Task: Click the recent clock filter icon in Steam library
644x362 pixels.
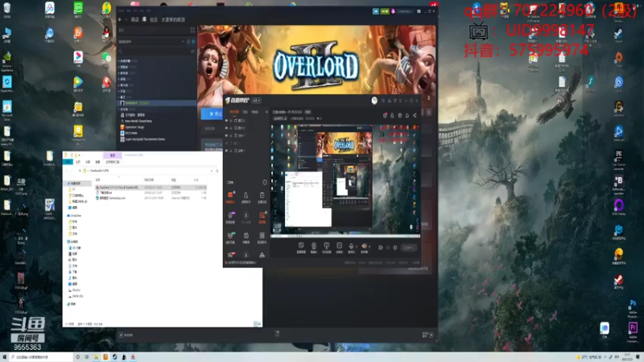Action: [x=188, y=42]
